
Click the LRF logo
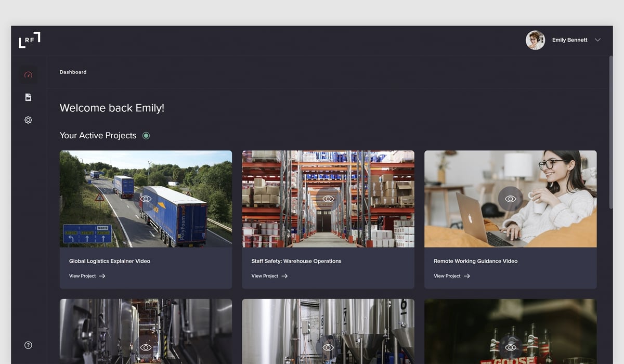click(x=29, y=40)
